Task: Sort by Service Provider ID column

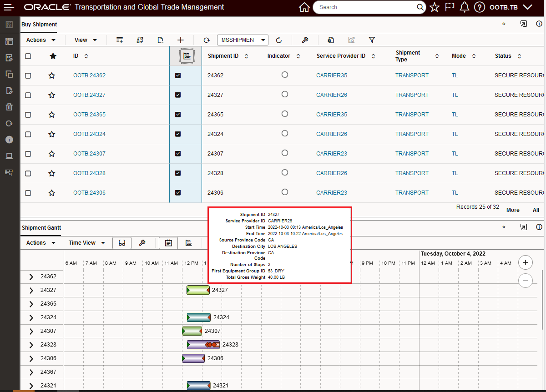Action: pos(373,56)
